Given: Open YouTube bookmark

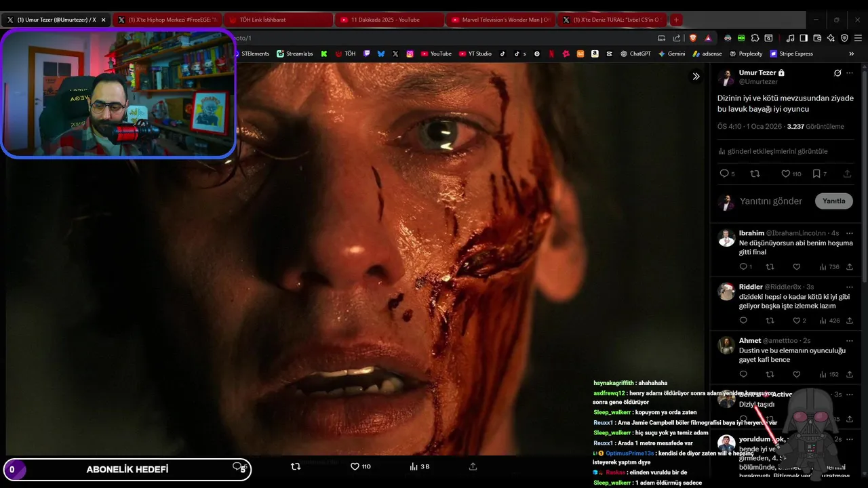Looking at the screenshot, I should coord(436,54).
